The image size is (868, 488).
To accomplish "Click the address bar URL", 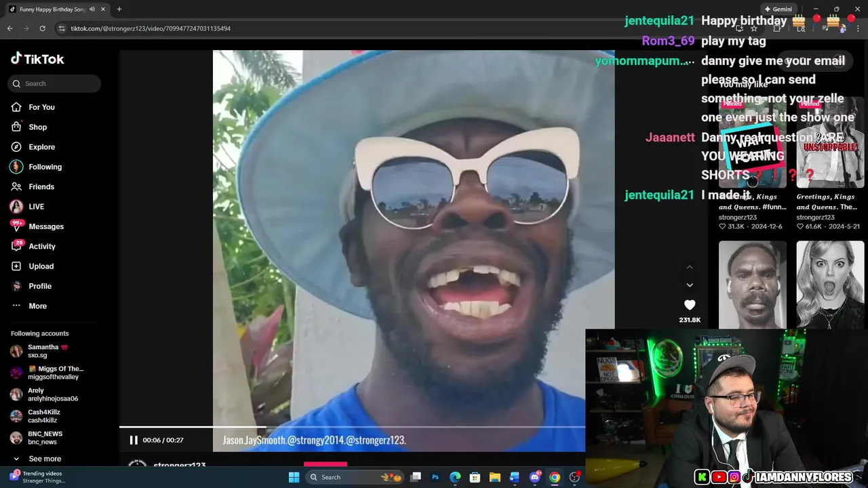I will click(x=151, y=28).
